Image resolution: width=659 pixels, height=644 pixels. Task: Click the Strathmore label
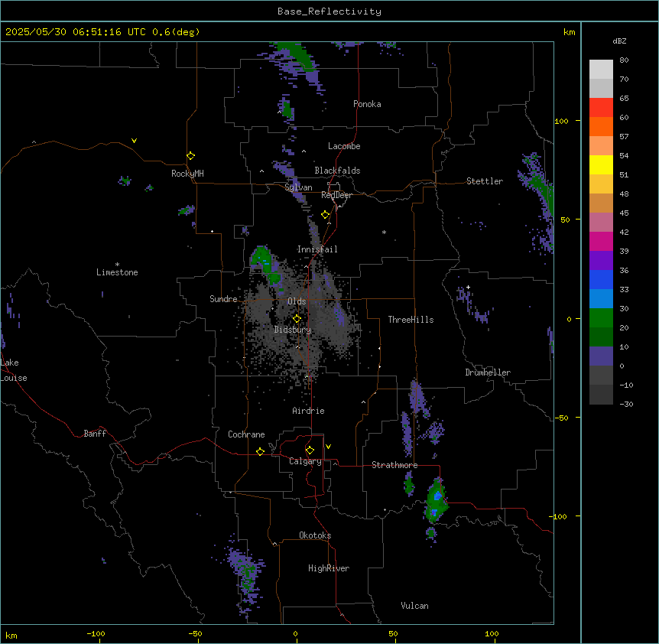[394, 465]
